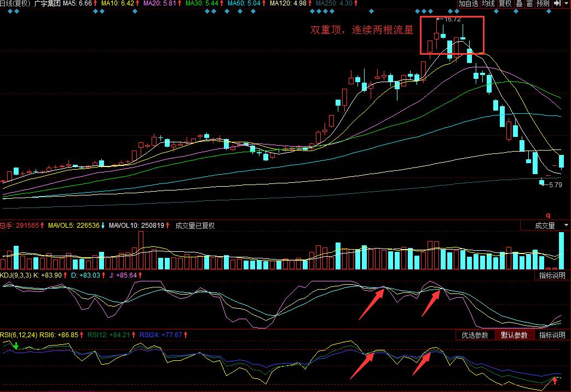Click the 加自选 add-to-watchlist button
This screenshot has width=571, height=392.
tap(468, 4)
